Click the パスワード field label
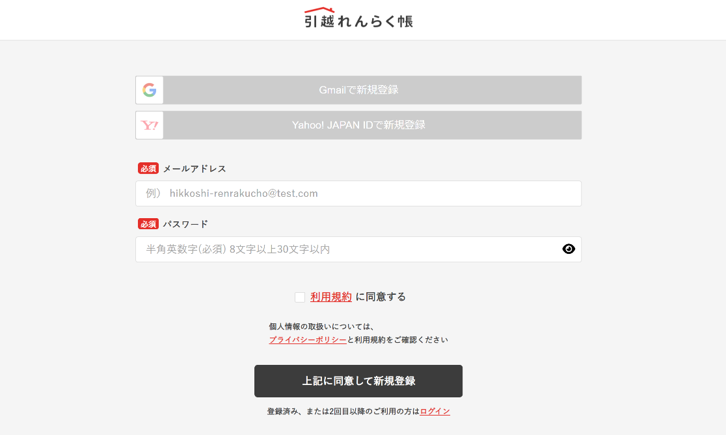Viewport: 726px width, 435px height. (x=185, y=224)
